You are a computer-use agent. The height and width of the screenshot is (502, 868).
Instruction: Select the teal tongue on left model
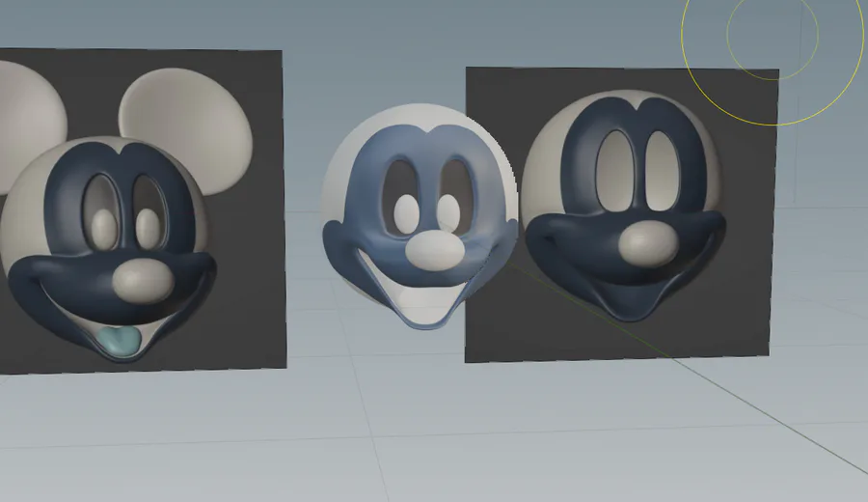[x=118, y=340]
